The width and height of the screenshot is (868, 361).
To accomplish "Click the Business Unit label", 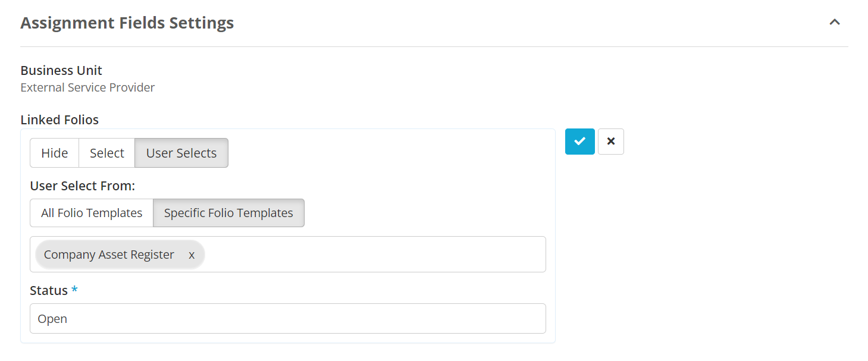I will coord(61,70).
